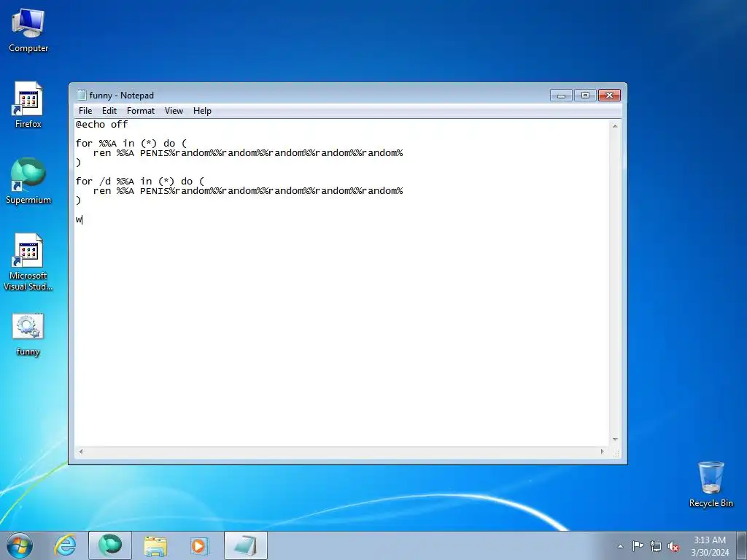This screenshot has height=560, width=747.
Task: Open the Help menu in Notepad
Action: click(202, 111)
